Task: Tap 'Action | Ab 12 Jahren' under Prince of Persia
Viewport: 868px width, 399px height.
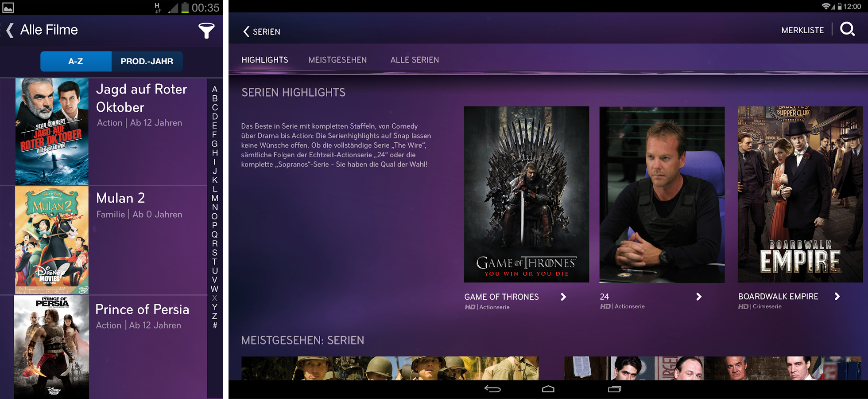Action: (139, 325)
